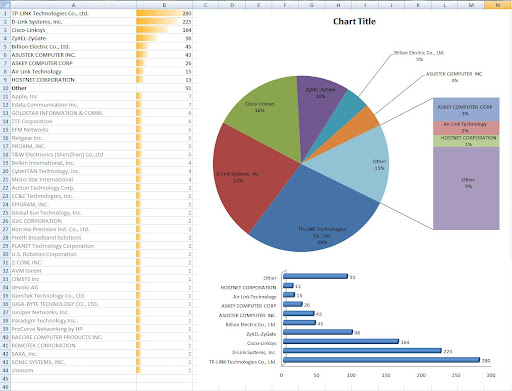Viewport: 512px width, 391px height.
Task: Click the ProCurve Networking by HP cell
Action: (73, 329)
